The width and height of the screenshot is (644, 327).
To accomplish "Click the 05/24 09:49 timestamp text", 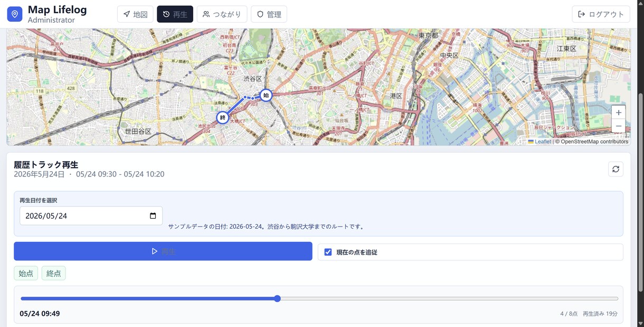I will [40, 314].
